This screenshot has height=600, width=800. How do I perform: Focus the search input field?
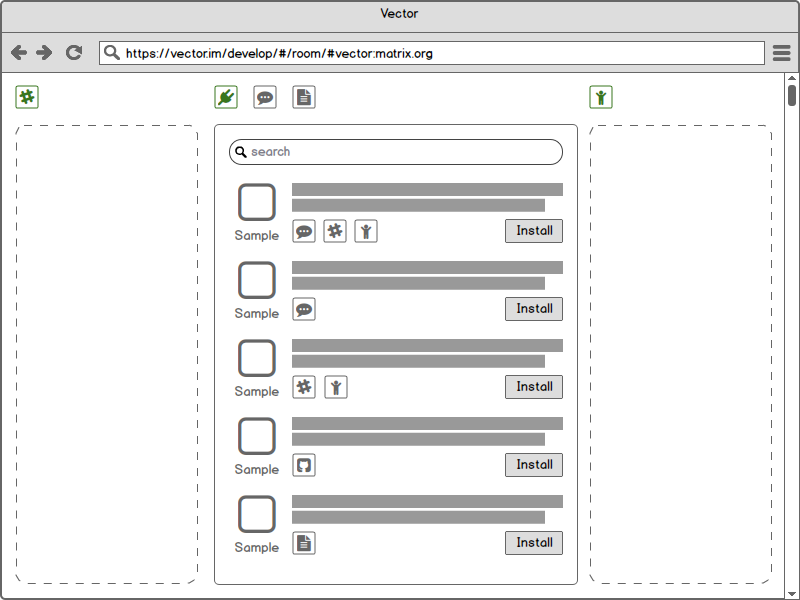(x=400, y=152)
